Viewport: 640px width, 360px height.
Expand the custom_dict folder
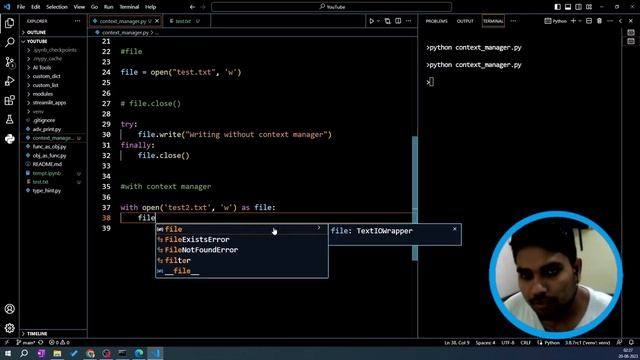click(46, 76)
